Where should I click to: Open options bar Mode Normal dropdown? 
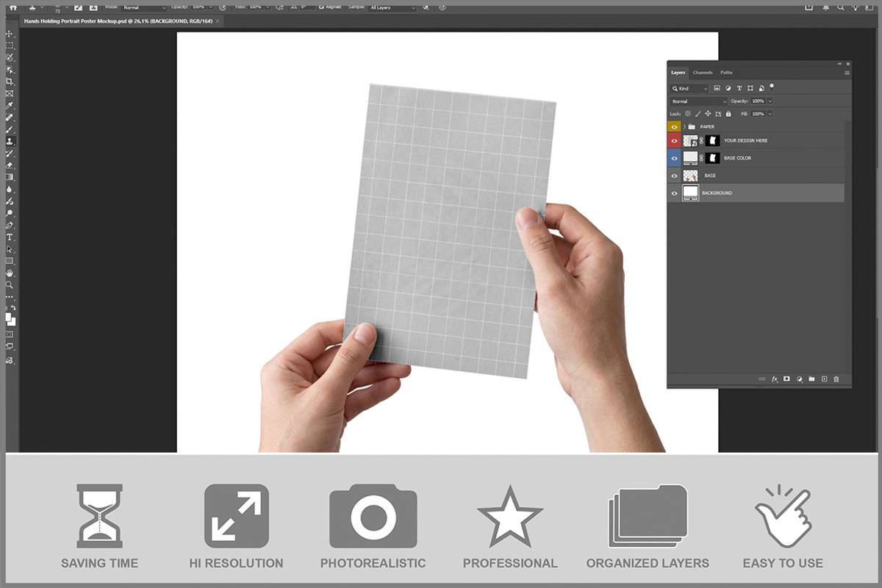[145, 7]
